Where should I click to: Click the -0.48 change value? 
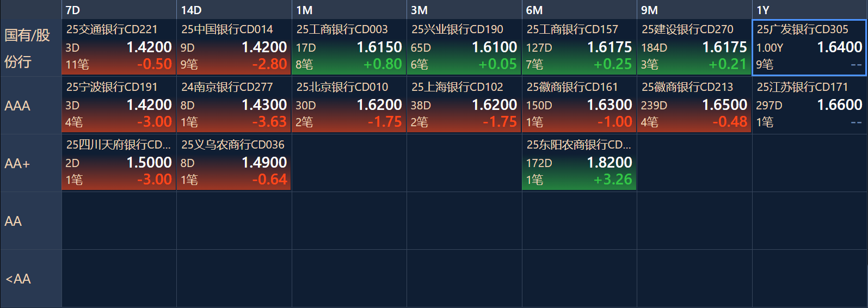point(730,121)
